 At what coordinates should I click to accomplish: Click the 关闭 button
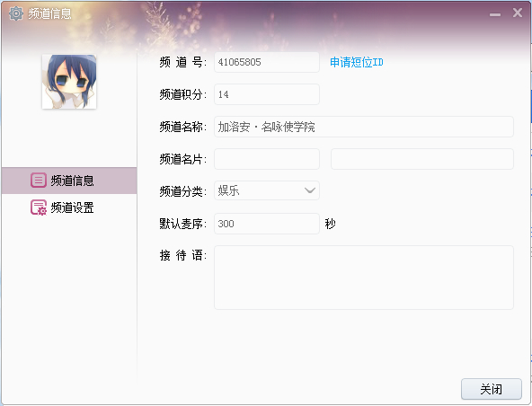492,389
